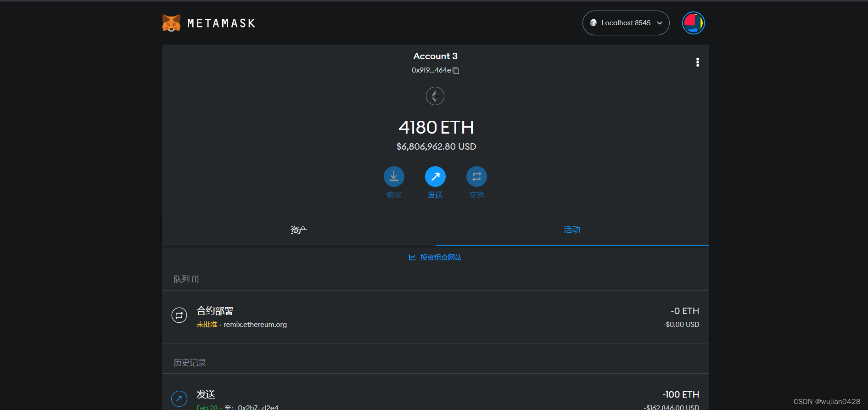Click the remix.ethereum.org origin text
The height and width of the screenshot is (410, 868).
point(255,325)
